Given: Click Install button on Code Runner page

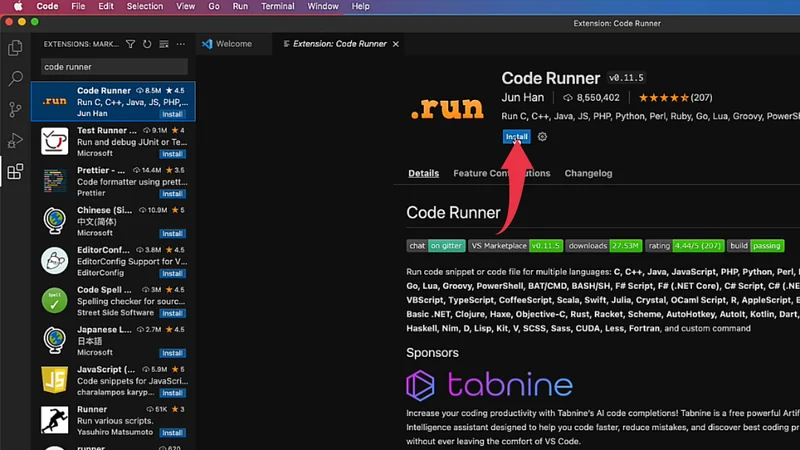Looking at the screenshot, I should pos(516,137).
